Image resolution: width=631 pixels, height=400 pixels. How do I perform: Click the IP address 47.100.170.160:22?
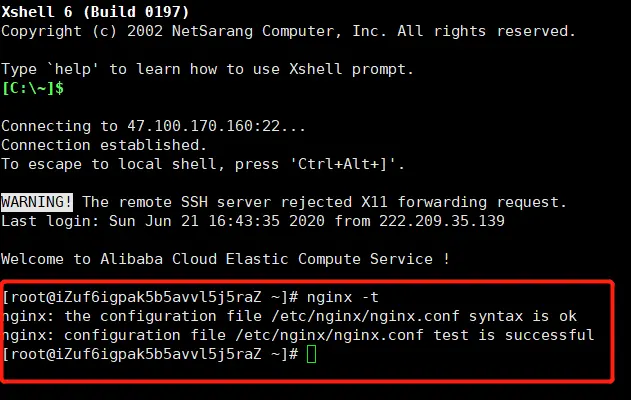tap(203, 126)
